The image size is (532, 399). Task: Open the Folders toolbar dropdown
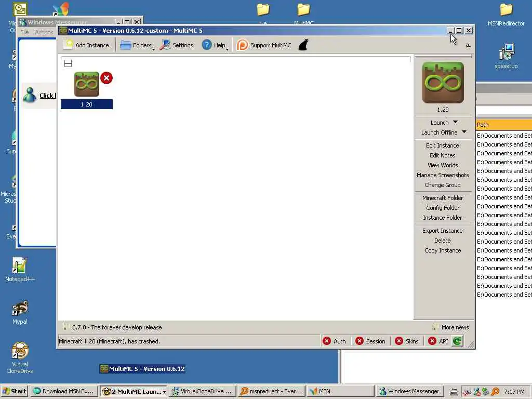137,45
